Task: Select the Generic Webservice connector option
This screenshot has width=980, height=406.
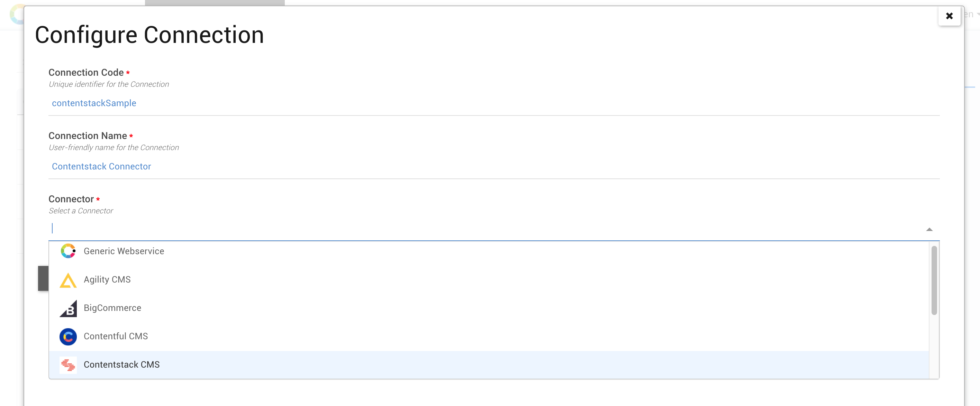Action: [x=124, y=251]
